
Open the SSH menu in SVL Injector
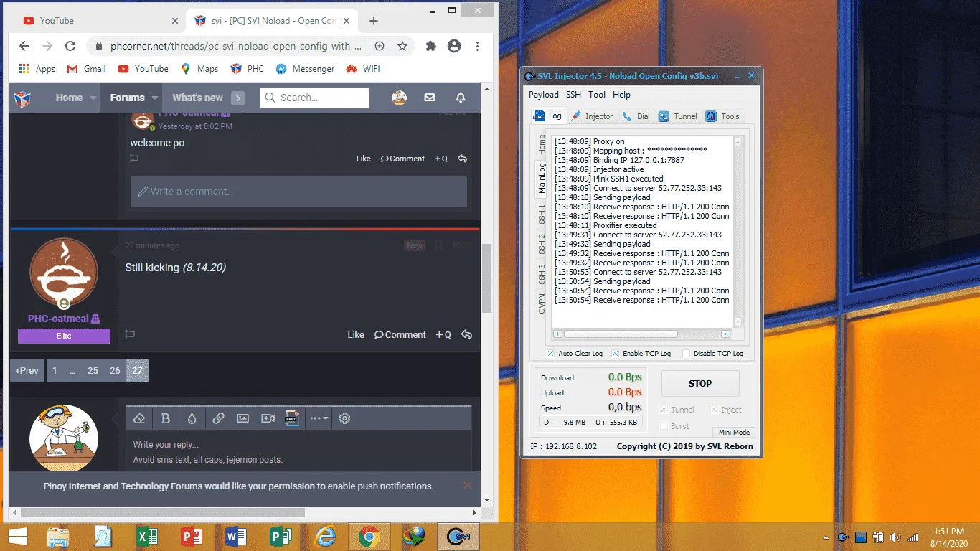point(573,95)
